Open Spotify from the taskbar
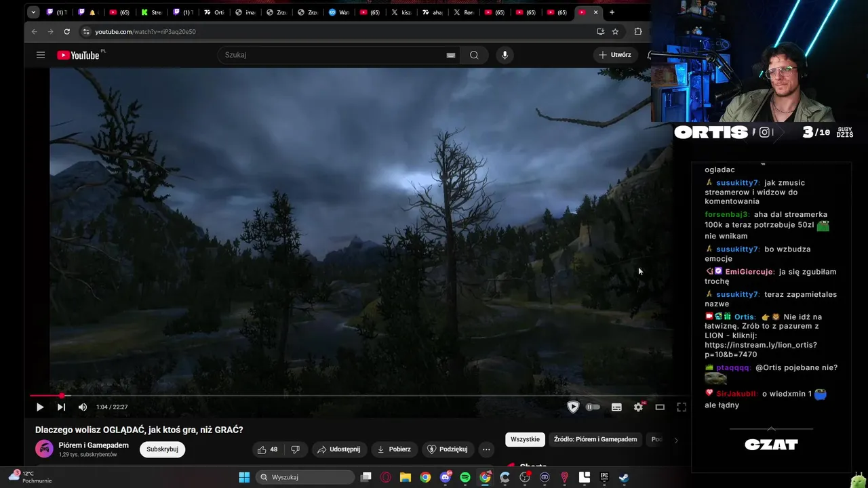The height and width of the screenshot is (488, 868). (x=465, y=477)
